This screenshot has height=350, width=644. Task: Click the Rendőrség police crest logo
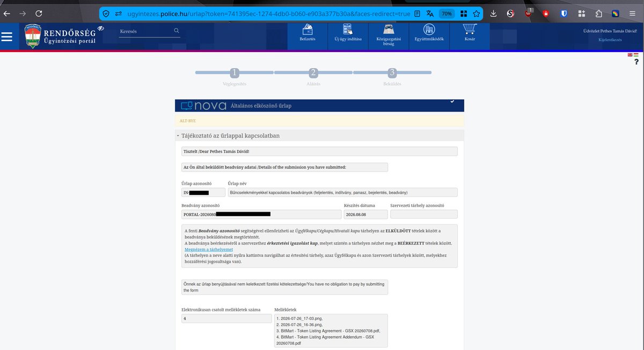click(33, 36)
